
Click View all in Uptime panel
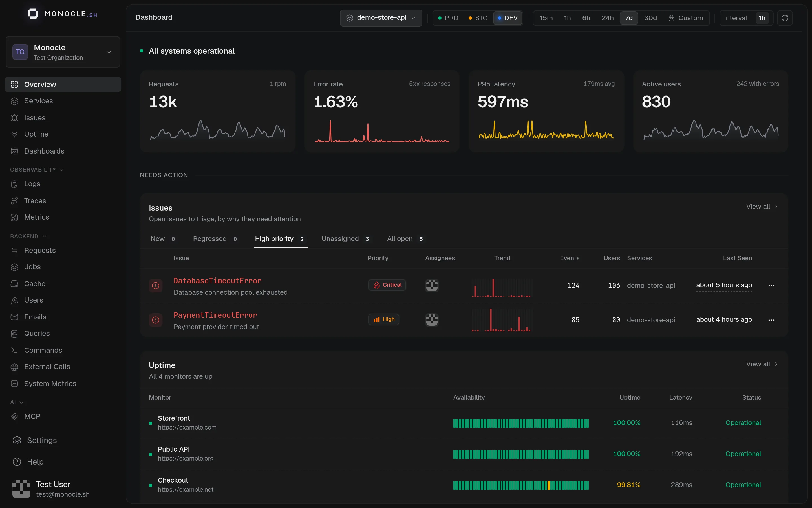pos(762,364)
